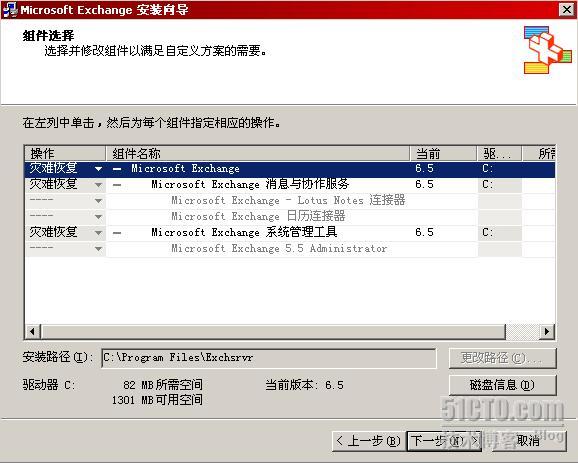Click the 上一步 back button

point(369,441)
